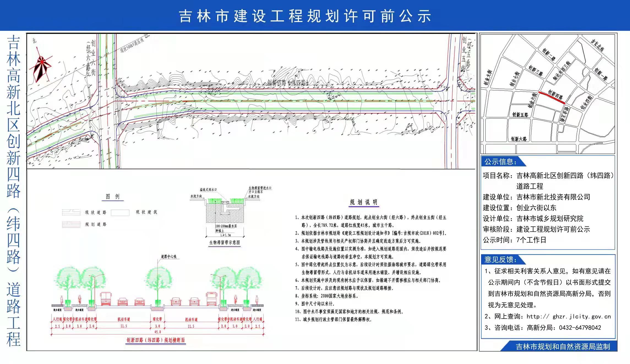Click the 吉林市建设工程规划许可前公示 title banner
630x364 pixels.
[x=305, y=16]
